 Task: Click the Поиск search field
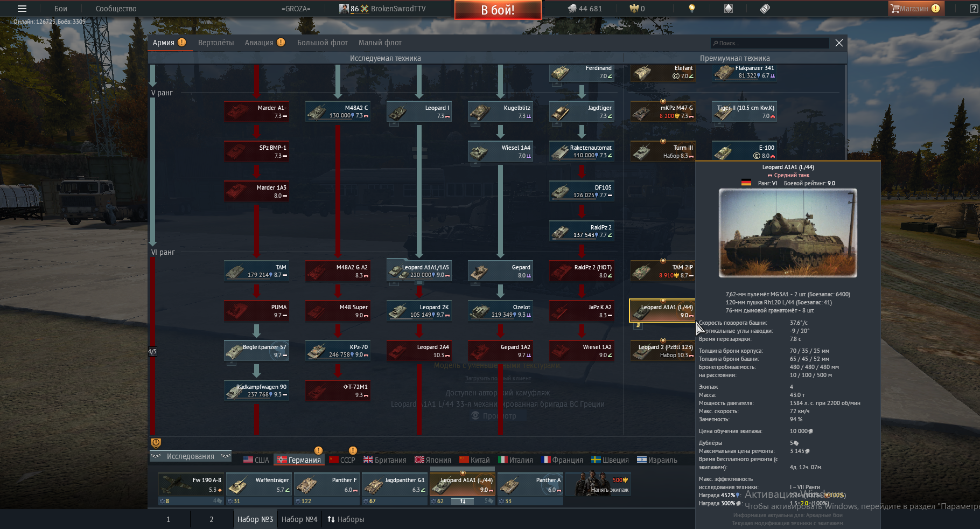click(770, 43)
